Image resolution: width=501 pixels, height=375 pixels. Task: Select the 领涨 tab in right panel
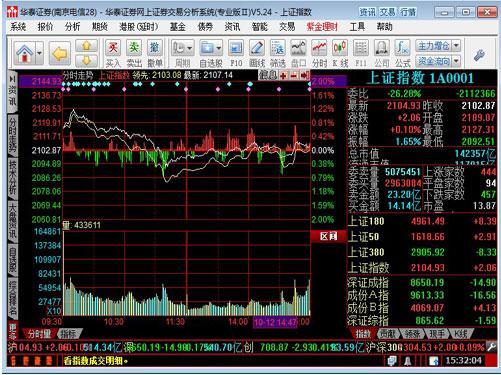pos(412,333)
